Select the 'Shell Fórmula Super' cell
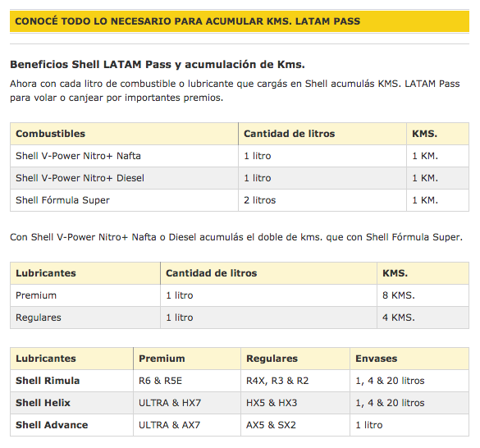480x448 pixels. click(x=124, y=200)
